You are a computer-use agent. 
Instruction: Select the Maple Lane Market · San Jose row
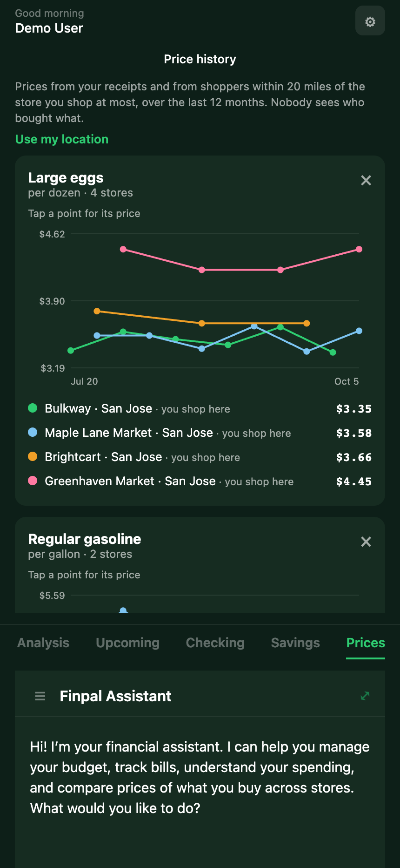[200, 433]
